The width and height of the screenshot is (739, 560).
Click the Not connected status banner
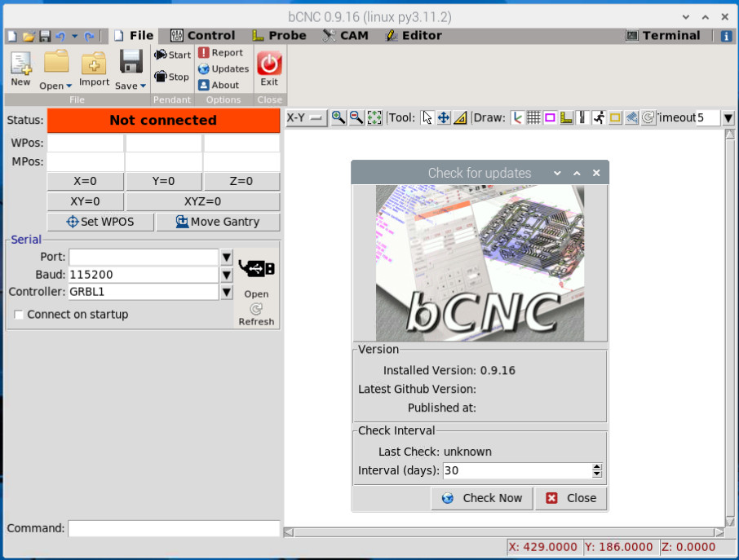coord(163,121)
